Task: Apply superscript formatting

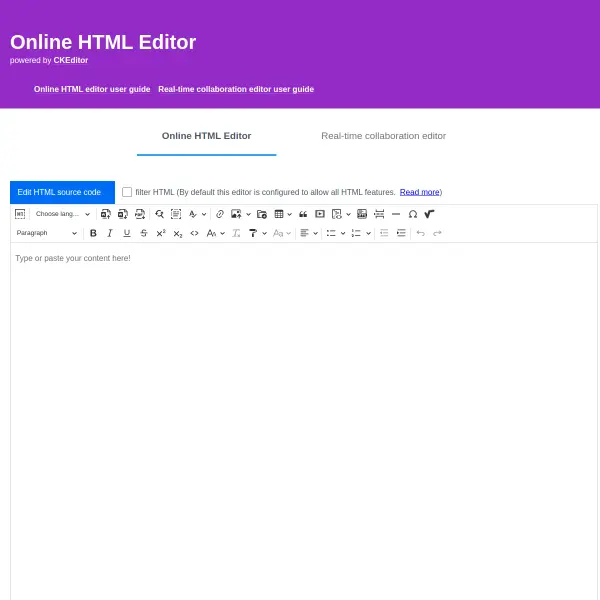Action: point(161,233)
